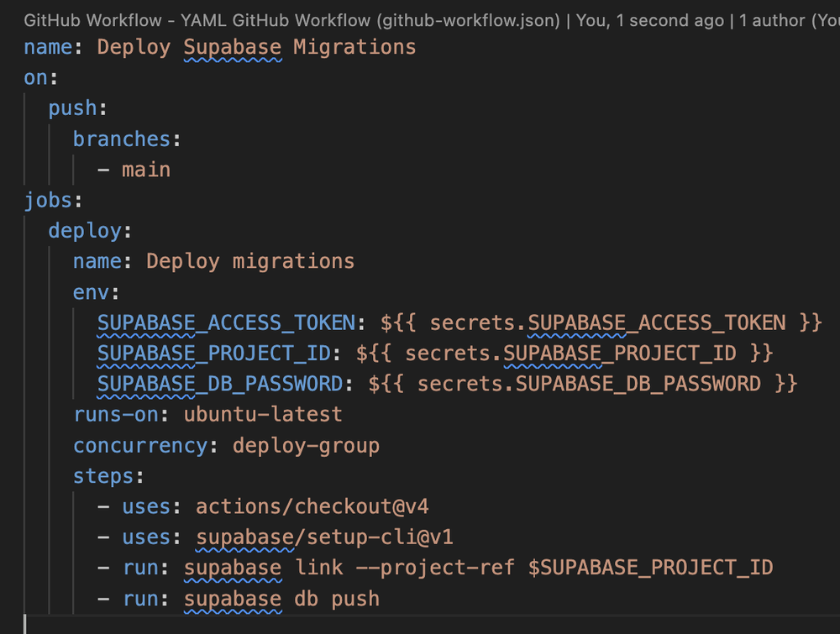Screen dimensions: 840x634
Task: Select the 'main' branch value
Action: click(146, 169)
